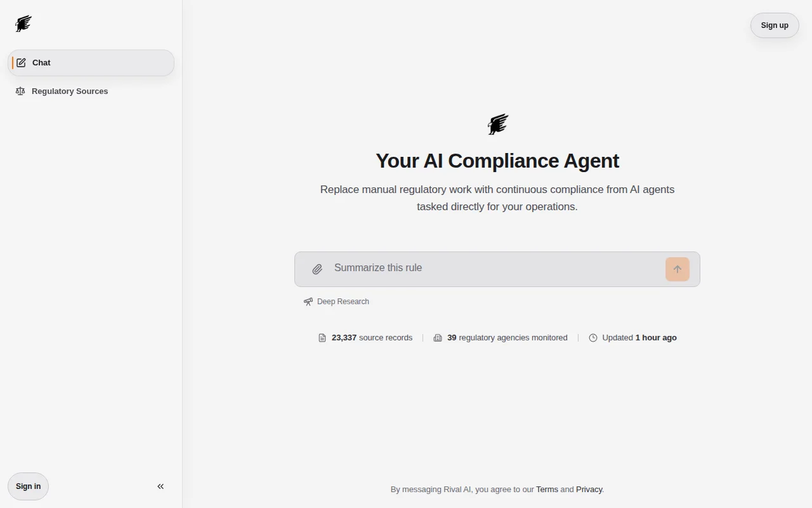Open Regulatory Sources page
Screen dimensions: 812x508
tap(91, 91)
